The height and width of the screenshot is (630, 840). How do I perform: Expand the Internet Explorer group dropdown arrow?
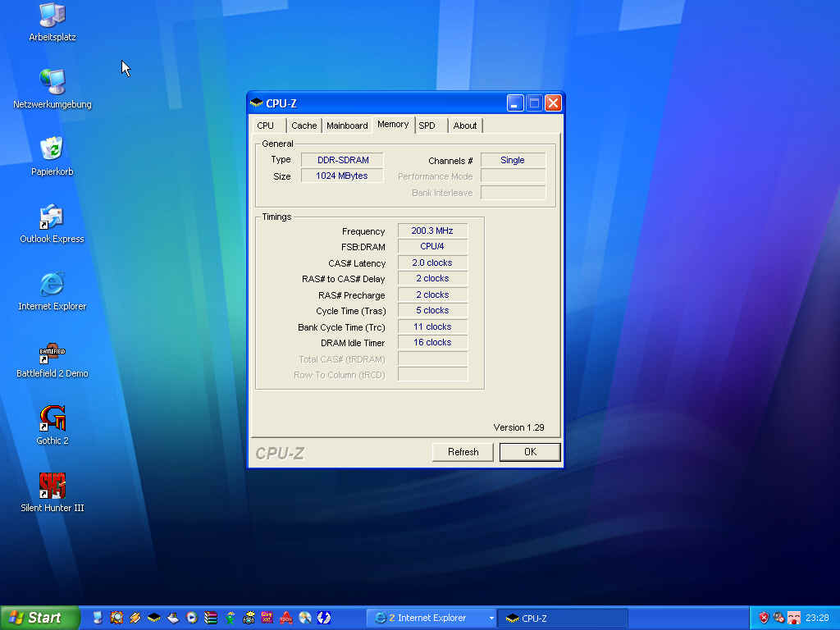pos(491,619)
